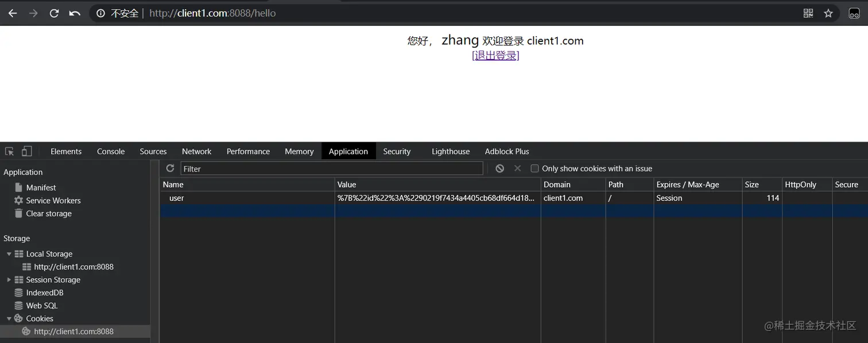Image resolution: width=868 pixels, height=343 pixels.
Task: Open Service Workers in sidebar
Action: [53, 201]
